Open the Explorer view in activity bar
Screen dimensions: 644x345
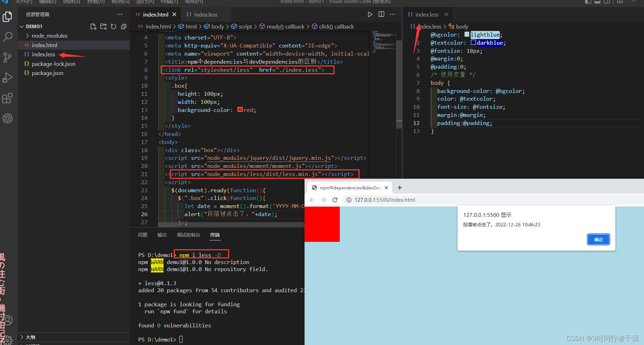(7, 17)
